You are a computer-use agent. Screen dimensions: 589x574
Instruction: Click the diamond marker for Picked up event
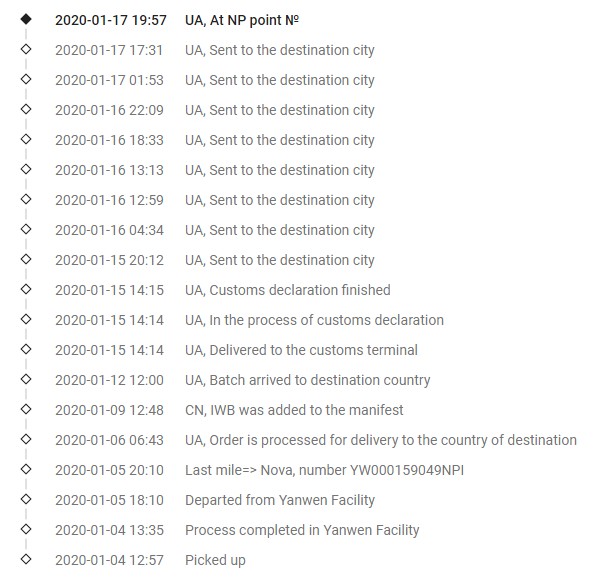click(26, 559)
